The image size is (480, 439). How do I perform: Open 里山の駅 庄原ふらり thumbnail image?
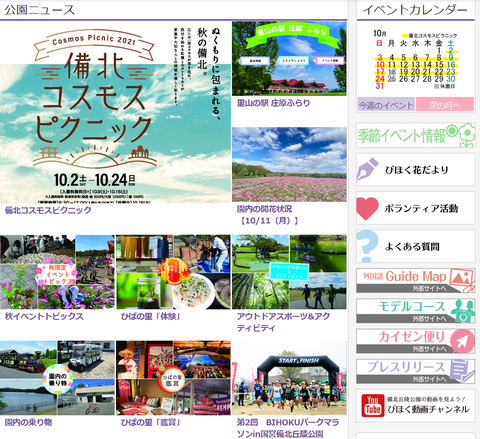pos(289,59)
